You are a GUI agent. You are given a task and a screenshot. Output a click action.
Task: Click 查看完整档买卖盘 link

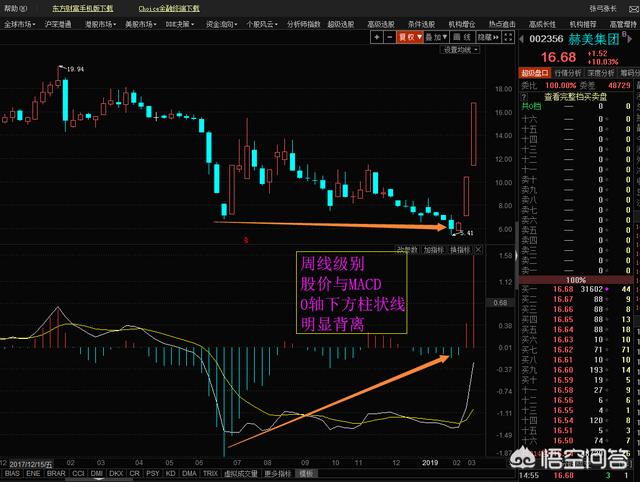pyautogui.click(x=576, y=97)
